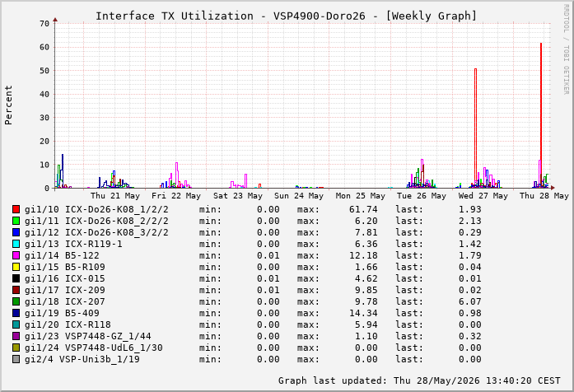Screen dimensions: 574x392
Task: Click the olive swatch for gi1/24
Action: tap(16, 348)
